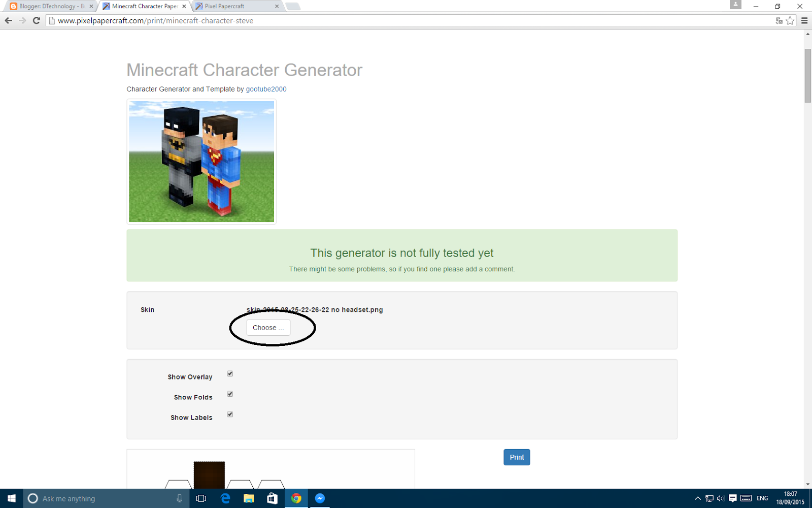Click the selected skin file name text
The height and width of the screenshot is (508, 812).
point(315,310)
